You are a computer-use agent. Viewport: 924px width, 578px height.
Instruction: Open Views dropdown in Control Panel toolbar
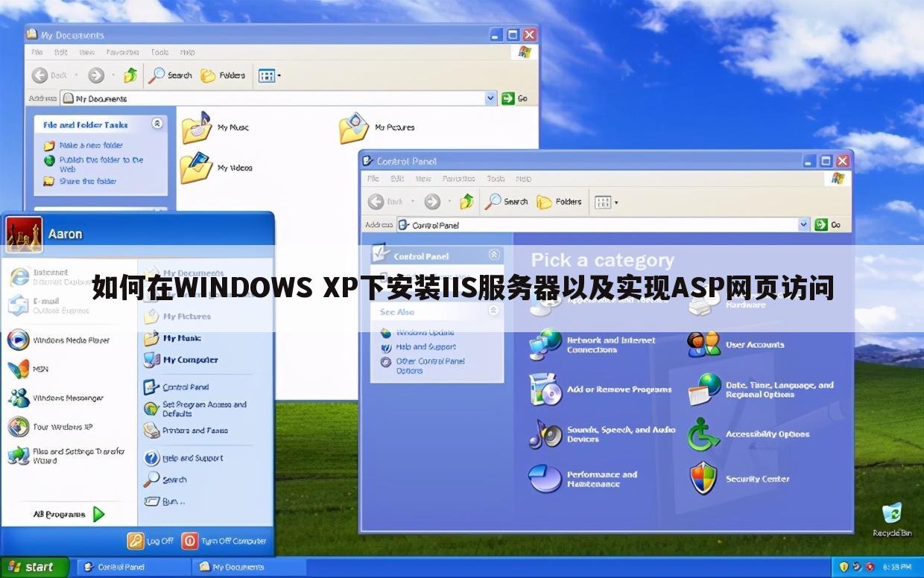point(606,202)
